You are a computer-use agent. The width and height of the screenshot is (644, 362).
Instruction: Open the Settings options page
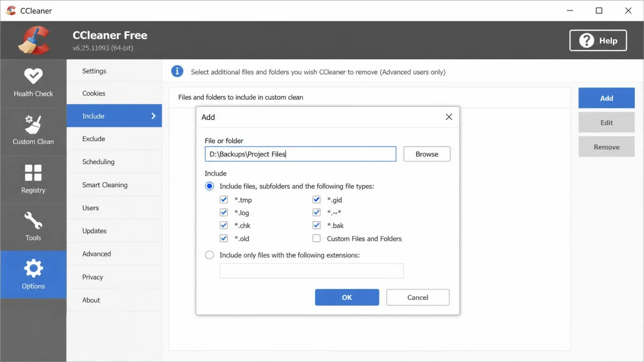click(x=114, y=71)
